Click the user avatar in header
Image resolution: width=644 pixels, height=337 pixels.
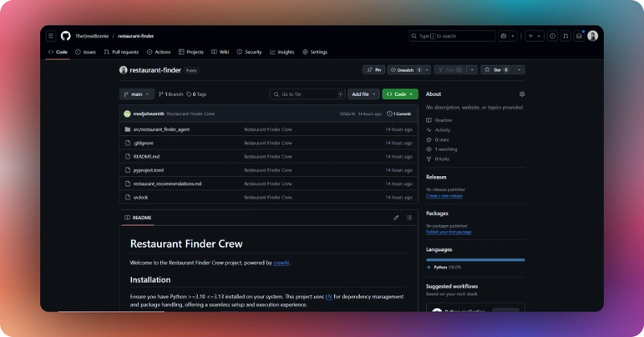click(592, 36)
